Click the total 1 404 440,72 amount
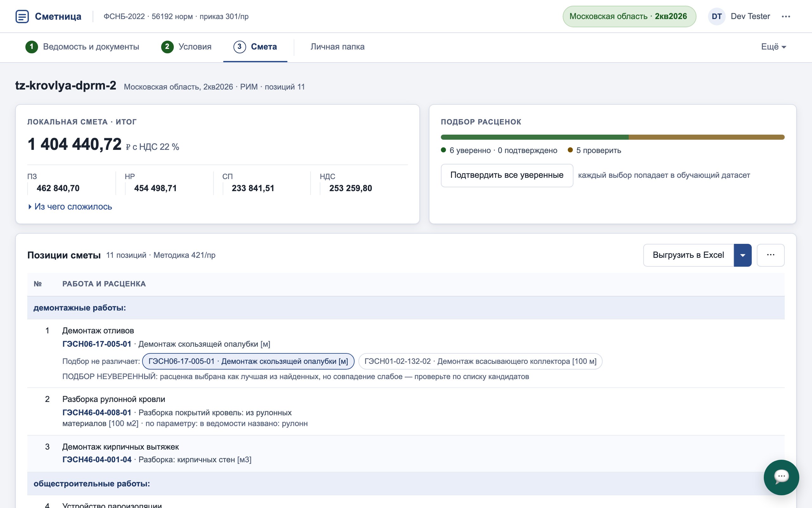This screenshot has width=812, height=508. [75, 144]
